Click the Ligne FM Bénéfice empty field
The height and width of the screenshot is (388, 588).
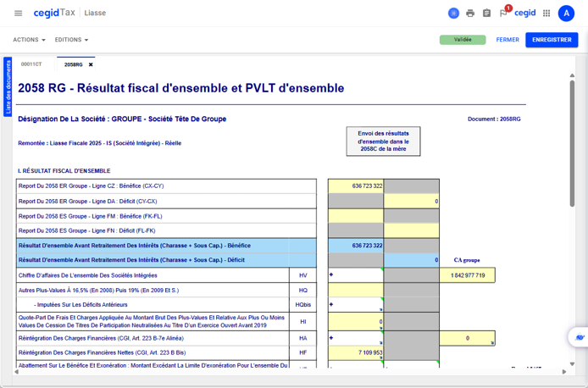click(356, 216)
